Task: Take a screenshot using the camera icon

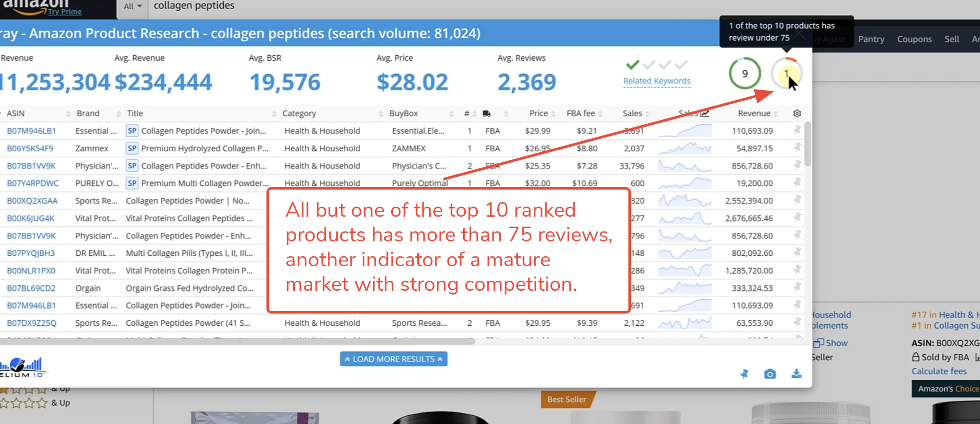Action: point(769,374)
